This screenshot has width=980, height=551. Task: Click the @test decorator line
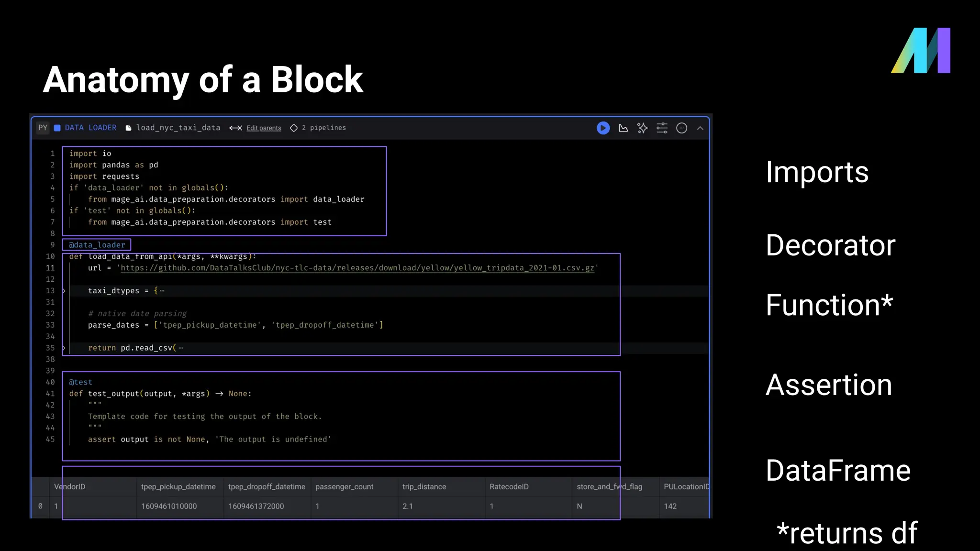(x=80, y=382)
